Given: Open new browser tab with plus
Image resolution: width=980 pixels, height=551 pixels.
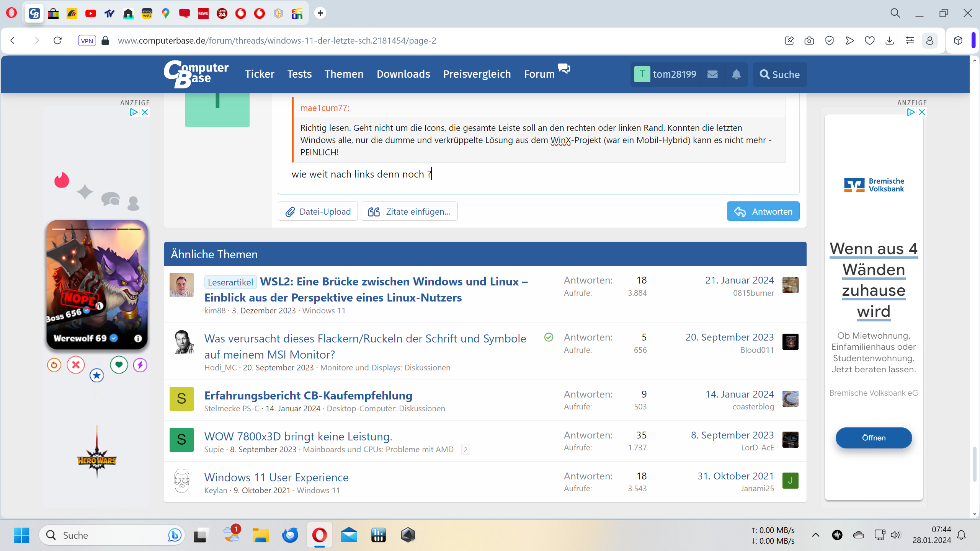Looking at the screenshot, I should tap(320, 13).
